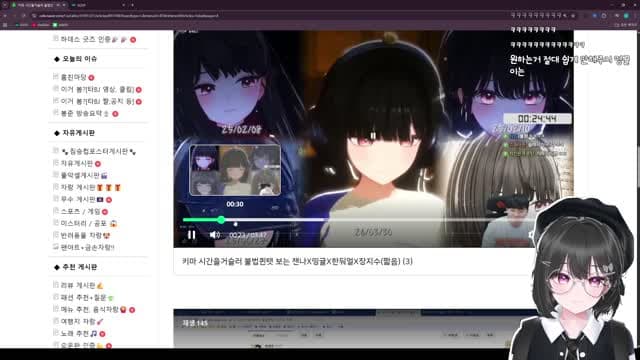Open the 여행지 자랑 board
Image resolution: width=640 pixels, height=360 pixels.
[82, 322]
